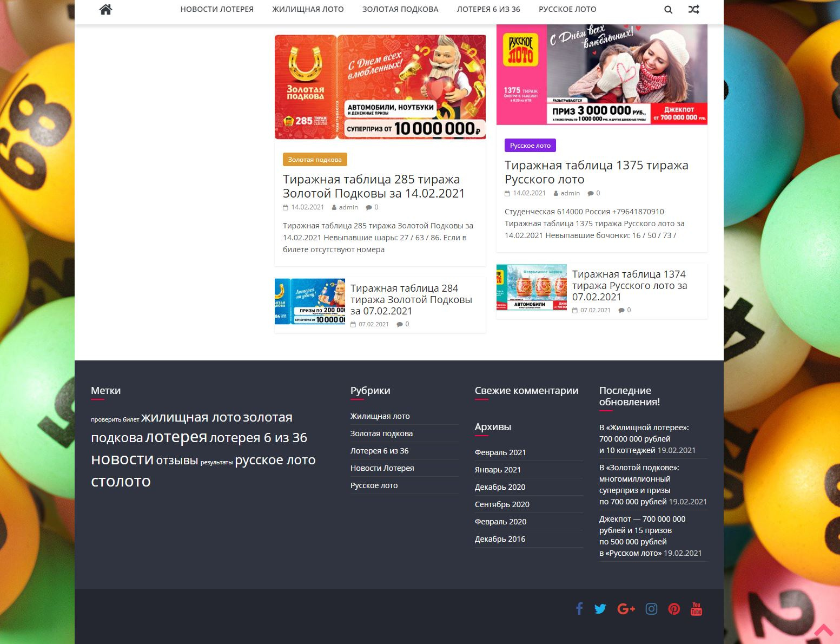Open РУССКОЕ ЛОТО menu item

coord(567,9)
